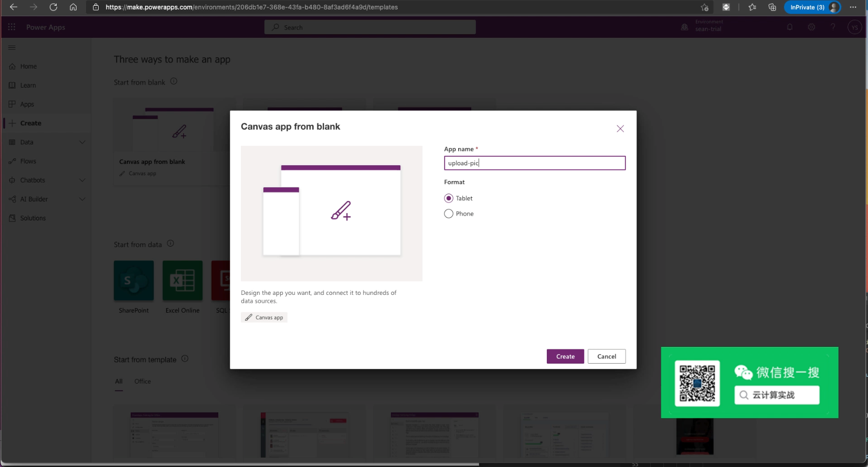Expand the Data chevron

pyautogui.click(x=82, y=142)
